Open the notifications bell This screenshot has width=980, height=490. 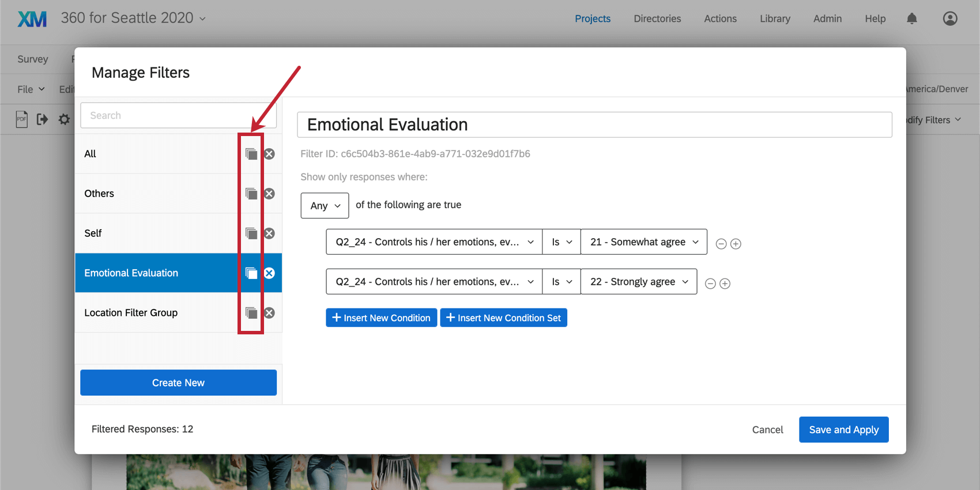click(x=912, y=18)
